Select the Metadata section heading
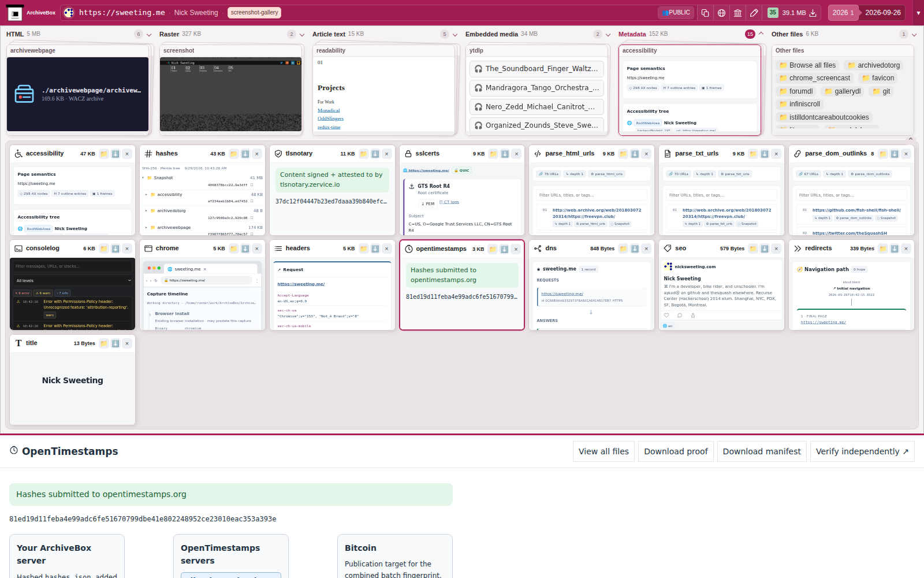924x578 pixels. [632, 34]
